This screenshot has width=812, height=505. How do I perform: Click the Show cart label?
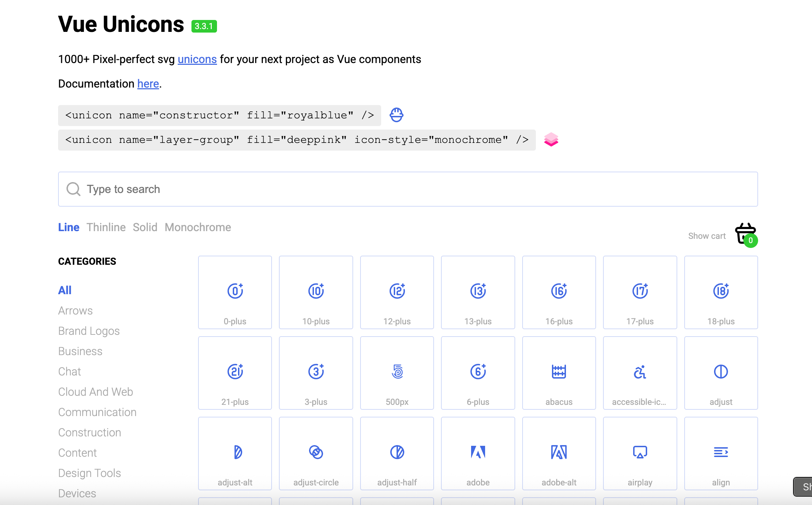point(707,236)
